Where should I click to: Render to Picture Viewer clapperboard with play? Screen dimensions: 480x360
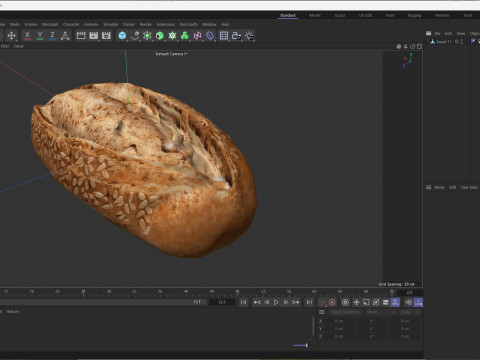(x=94, y=35)
